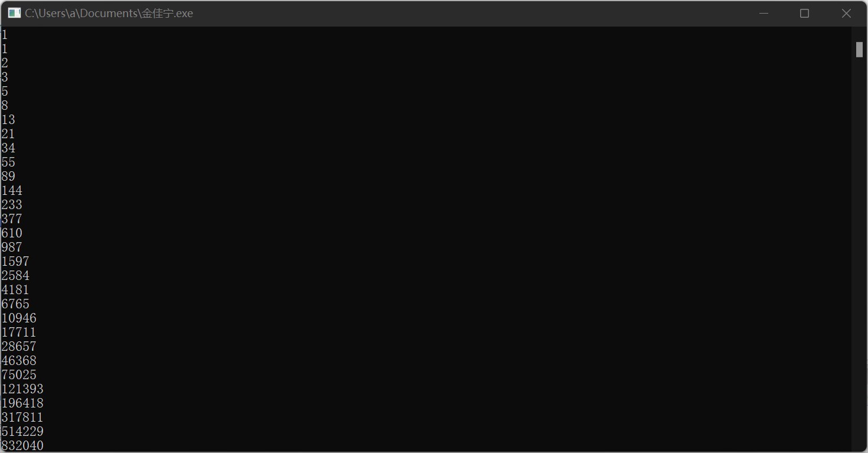Image resolution: width=868 pixels, height=453 pixels.
Task: Click the vertical scrollbar thumb
Action: pyautogui.click(x=859, y=50)
